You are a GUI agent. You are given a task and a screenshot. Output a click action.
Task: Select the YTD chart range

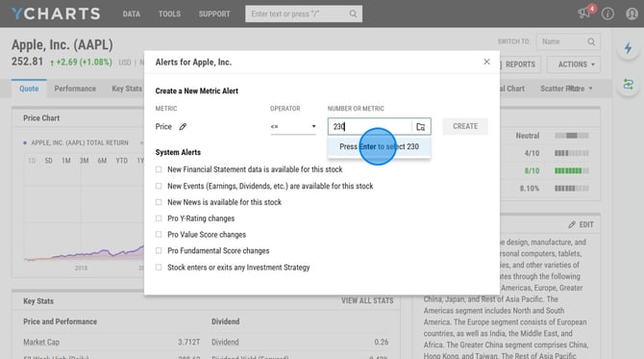[x=121, y=161]
